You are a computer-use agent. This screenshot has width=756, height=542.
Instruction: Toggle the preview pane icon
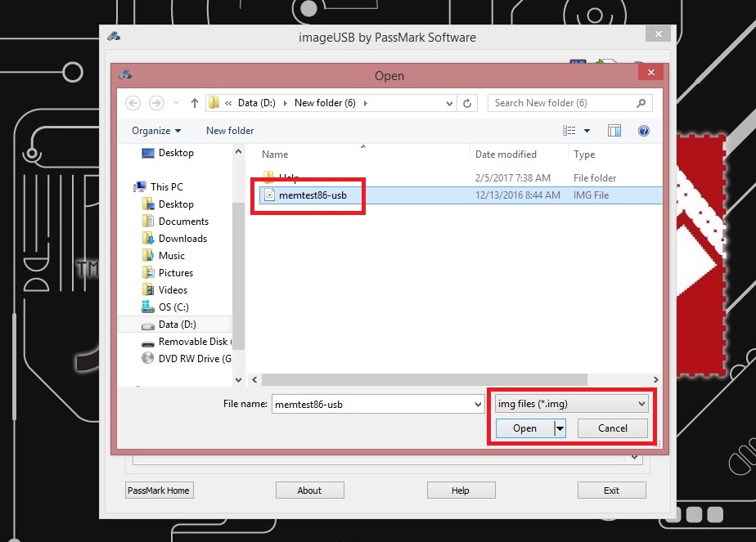pyautogui.click(x=614, y=131)
